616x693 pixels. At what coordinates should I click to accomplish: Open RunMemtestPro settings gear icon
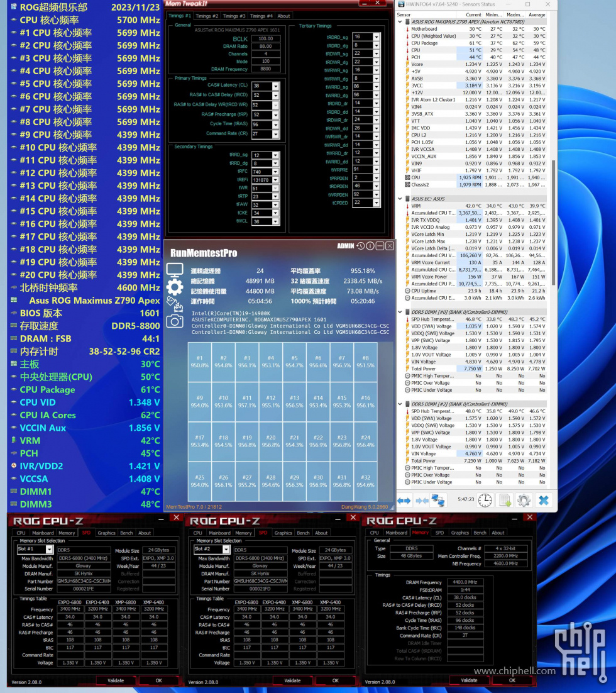(175, 287)
